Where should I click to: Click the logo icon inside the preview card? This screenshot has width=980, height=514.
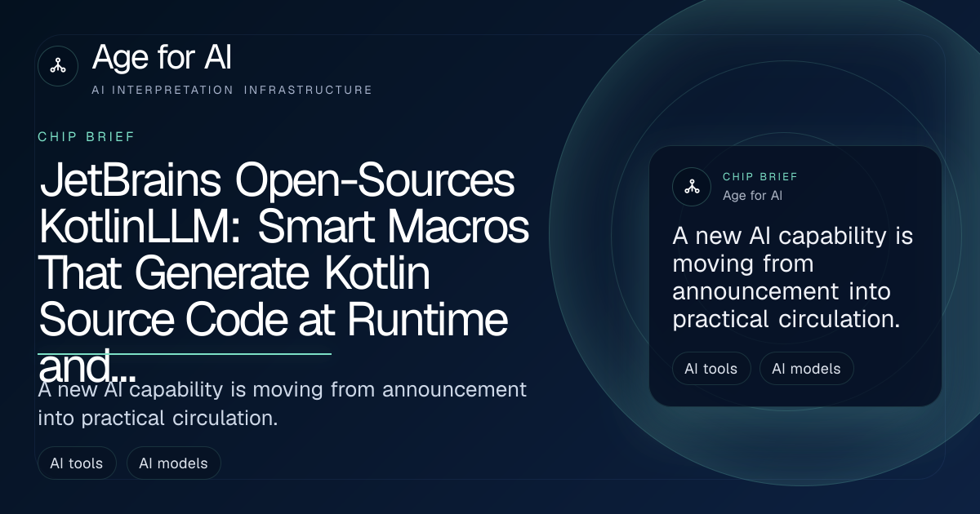click(x=692, y=187)
